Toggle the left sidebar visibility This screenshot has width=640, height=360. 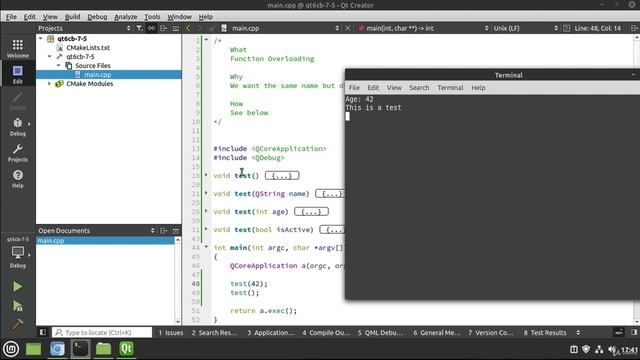(43, 332)
